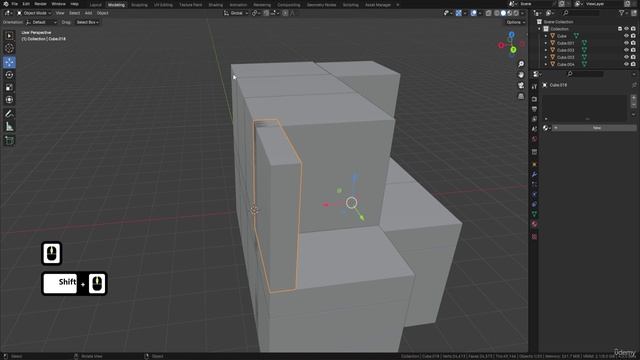This screenshot has width=640, height=360.
Task: Switch to the UV Editing workspace tab
Action: tap(163, 5)
